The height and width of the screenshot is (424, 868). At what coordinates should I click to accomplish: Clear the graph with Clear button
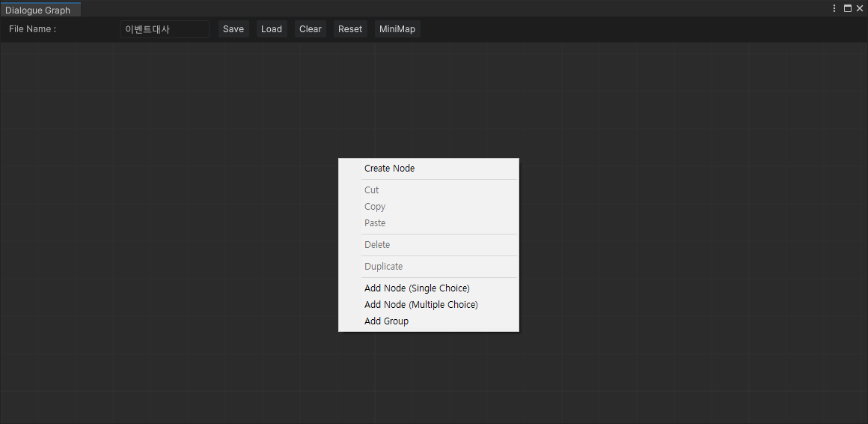[x=311, y=29]
